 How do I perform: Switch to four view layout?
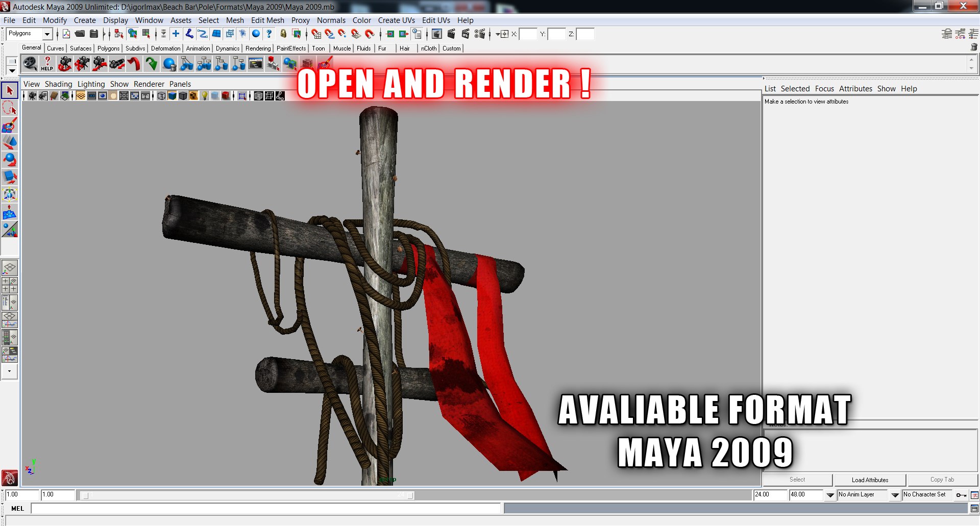click(x=10, y=285)
